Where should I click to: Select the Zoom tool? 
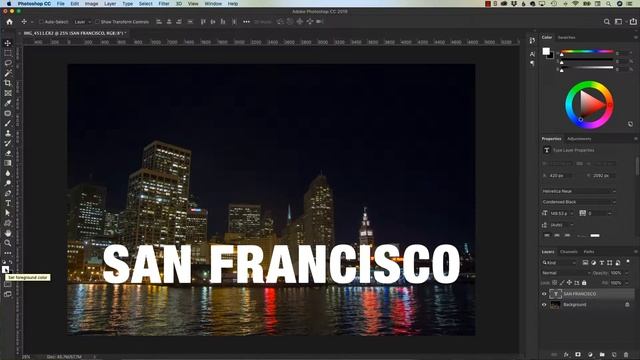click(8, 243)
